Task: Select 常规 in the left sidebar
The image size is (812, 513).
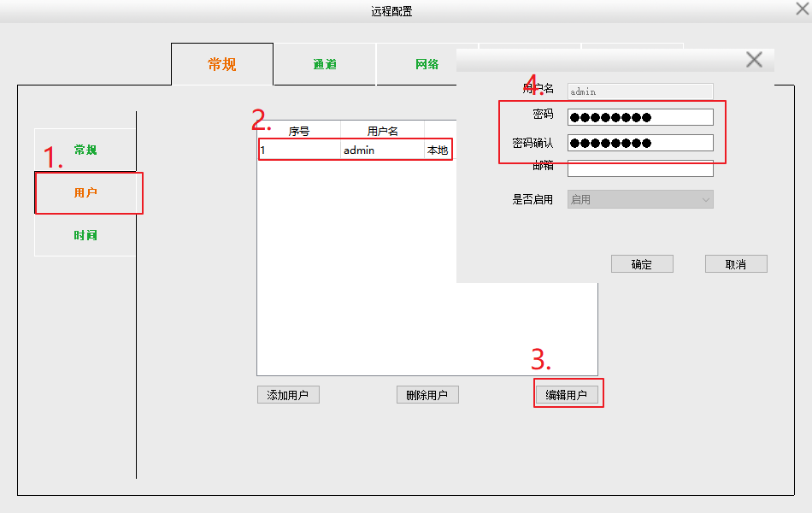Action: point(85,150)
